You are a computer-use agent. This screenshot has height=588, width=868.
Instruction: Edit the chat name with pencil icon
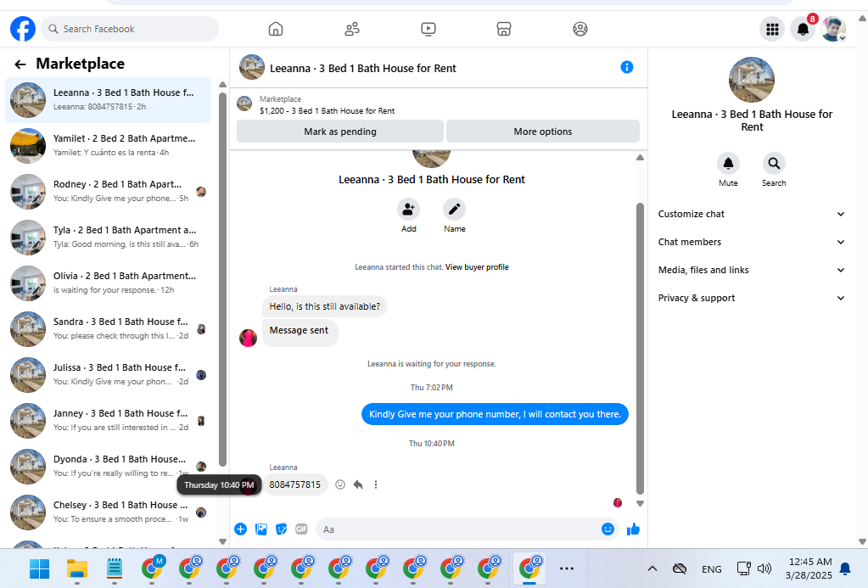[455, 210]
